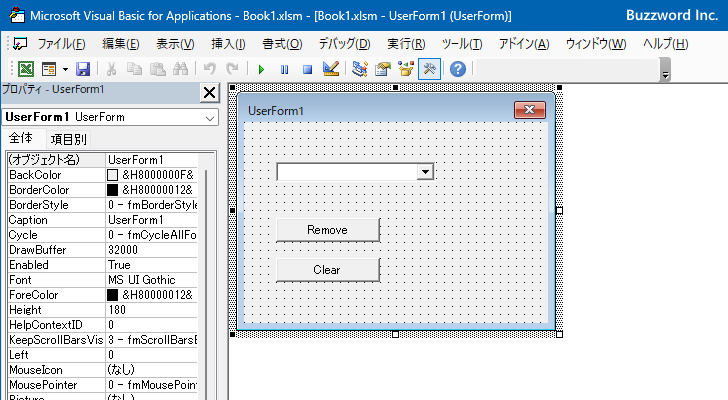Click the VBA icon in the title bar
Viewport: 728px width, 400px height.
(17, 15)
